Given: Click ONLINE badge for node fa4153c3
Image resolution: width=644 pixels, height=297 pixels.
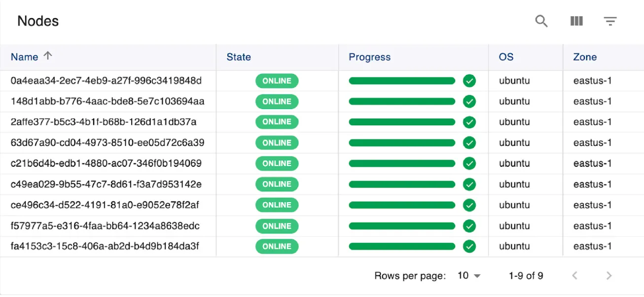Looking at the screenshot, I should [x=277, y=246].
